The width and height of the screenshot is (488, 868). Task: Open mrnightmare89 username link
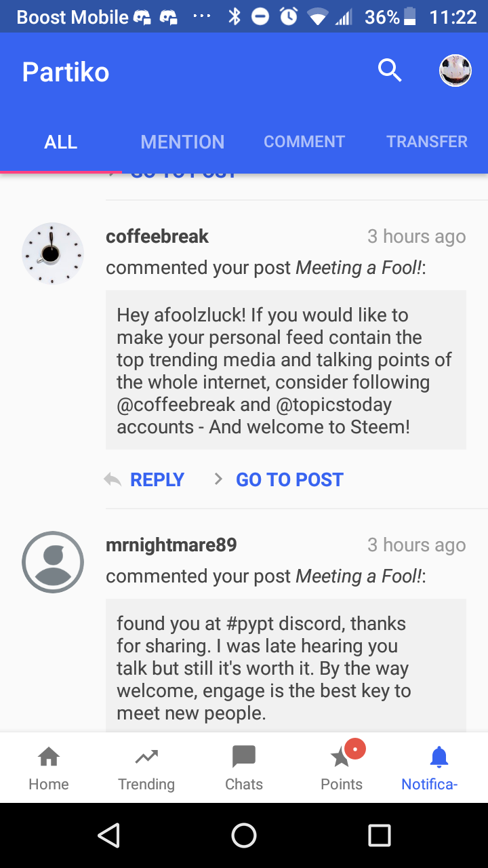(171, 545)
